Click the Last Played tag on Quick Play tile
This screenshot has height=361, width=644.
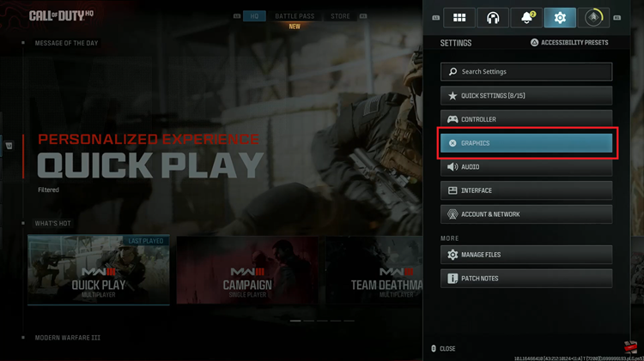tap(146, 241)
